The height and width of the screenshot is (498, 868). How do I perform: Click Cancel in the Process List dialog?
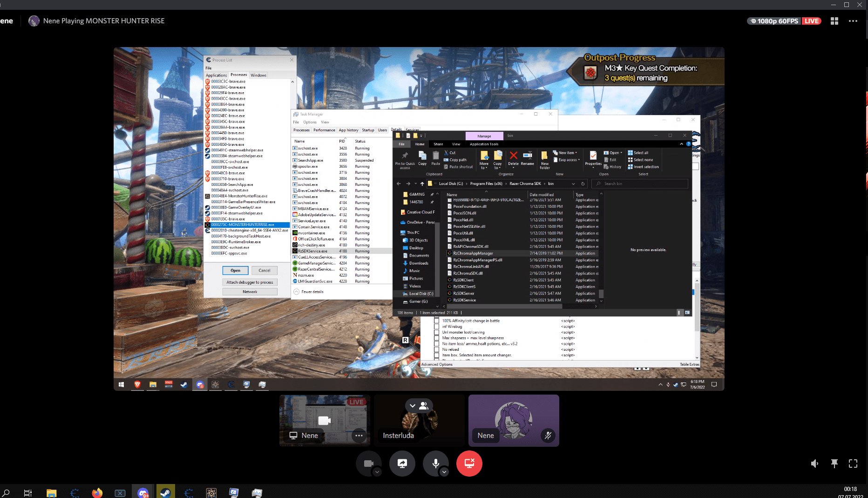(264, 270)
